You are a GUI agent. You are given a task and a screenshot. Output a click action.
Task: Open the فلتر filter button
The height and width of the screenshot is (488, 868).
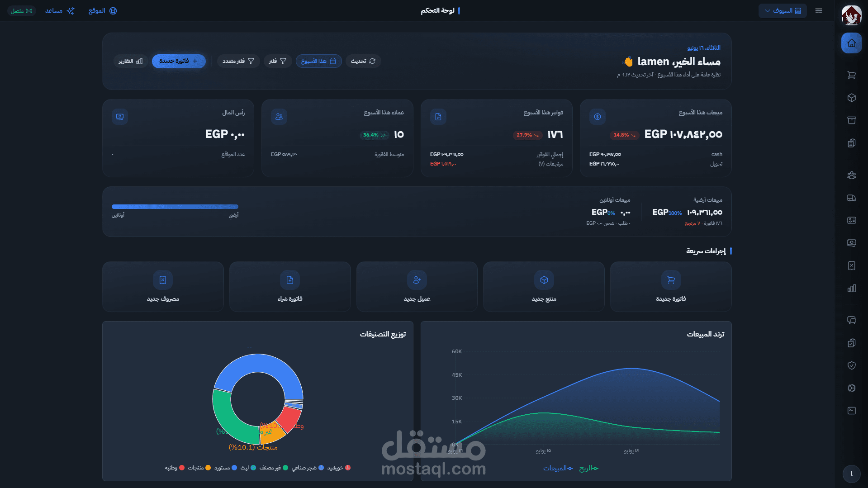(277, 61)
